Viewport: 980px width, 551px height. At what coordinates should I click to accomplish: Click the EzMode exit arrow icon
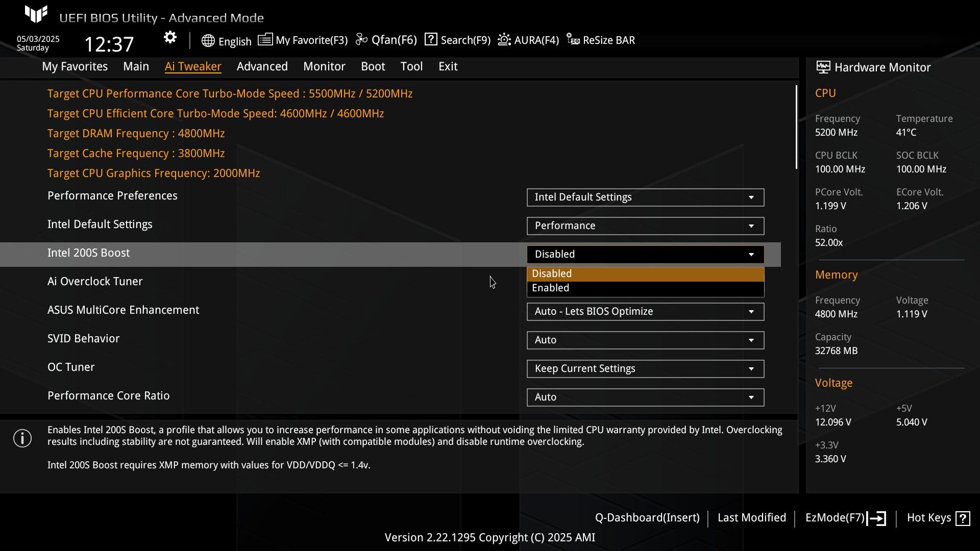click(876, 518)
